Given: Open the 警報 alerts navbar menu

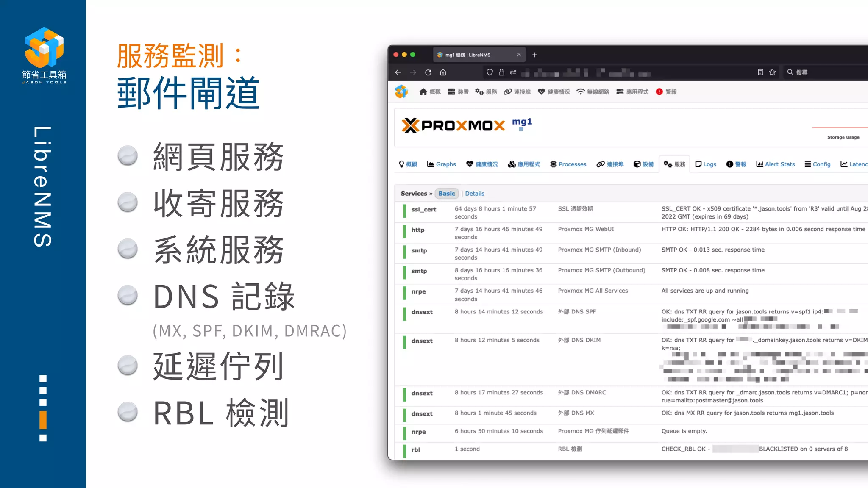Looking at the screenshot, I should [x=666, y=92].
